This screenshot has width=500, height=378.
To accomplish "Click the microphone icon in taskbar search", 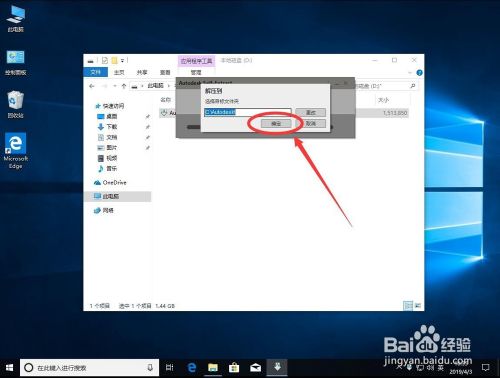I will tap(150, 368).
